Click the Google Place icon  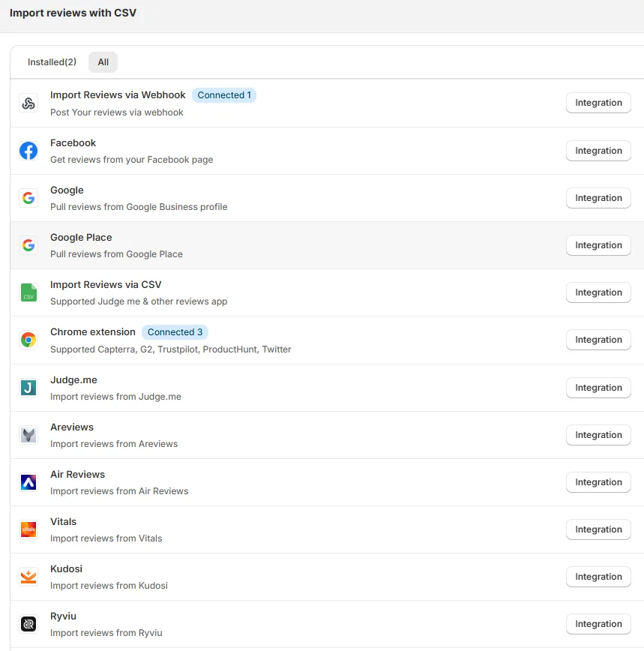point(28,245)
